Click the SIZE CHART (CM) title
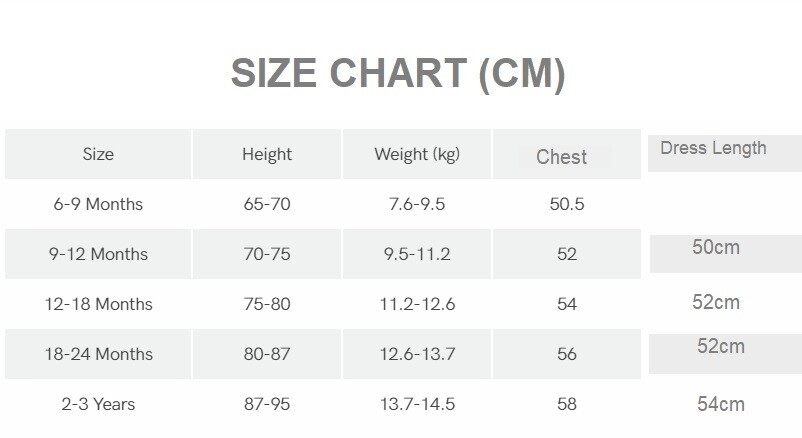 pos(398,74)
